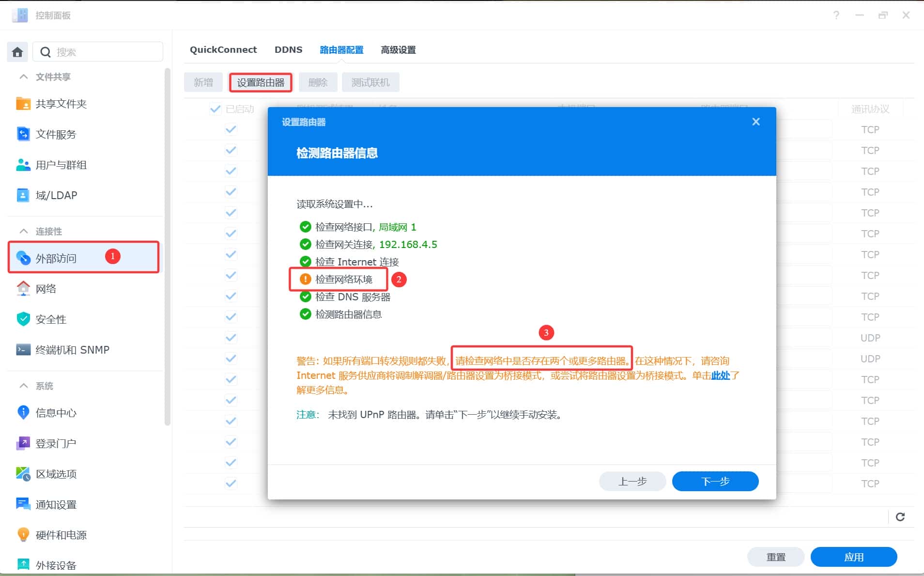
Task: Toggle the last rule's enabled checkbox
Action: (231, 483)
